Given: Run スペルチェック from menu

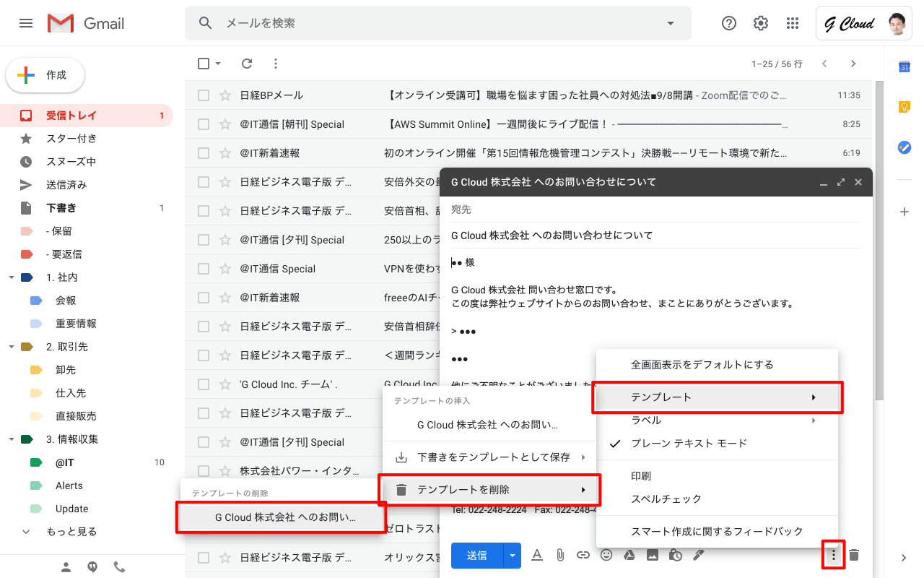Looking at the screenshot, I should [x=717, y=499].
